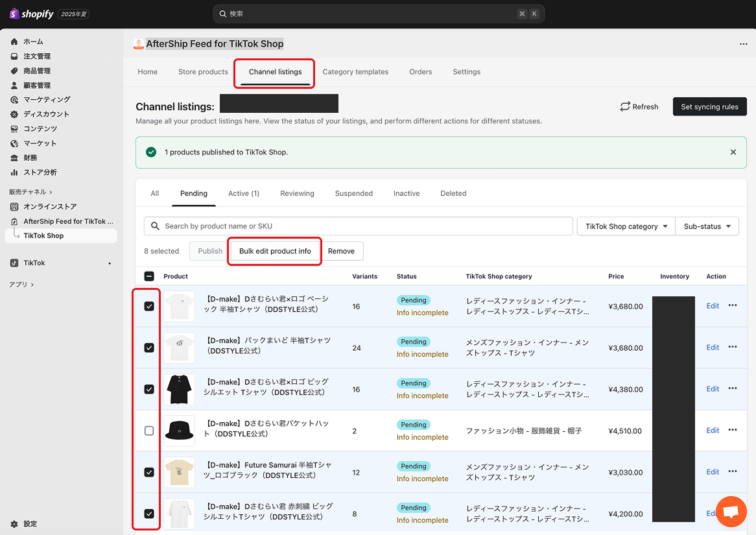756x535 pixels.
Task: Uncheck the Future Samurai T-shirt checkbox
Action: point(149,472)
